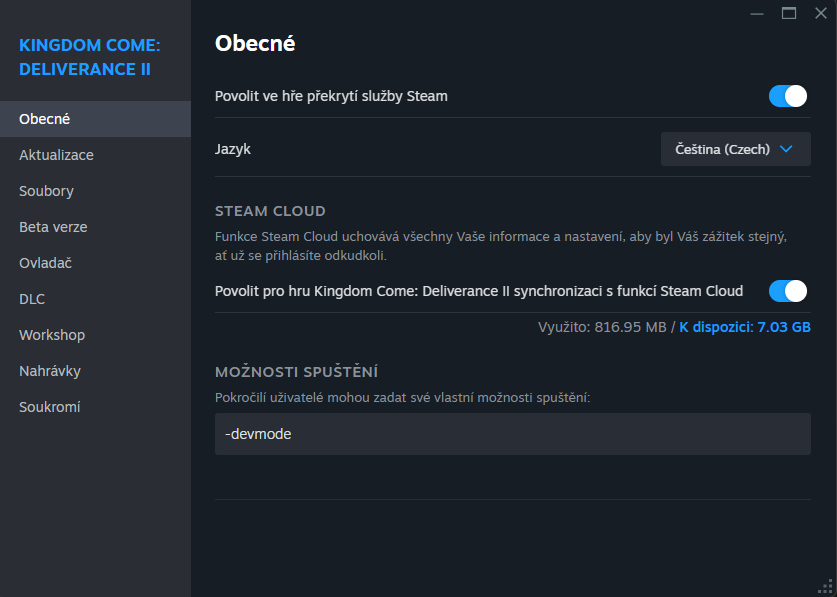Switch to Beta verze tab
The image size is (837, 597).
pyautogui.click(x=53, y=227)
